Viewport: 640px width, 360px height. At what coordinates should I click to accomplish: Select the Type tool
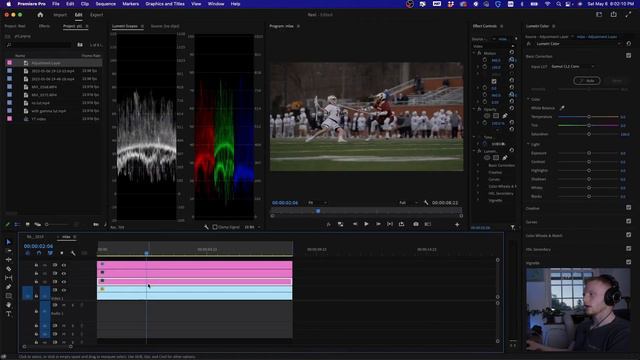coord(9,314)
